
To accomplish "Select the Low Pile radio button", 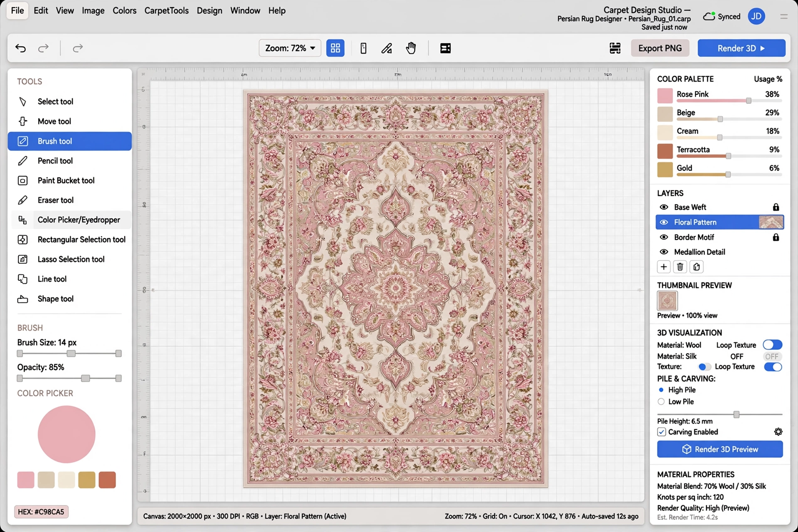I will point(661,401).
